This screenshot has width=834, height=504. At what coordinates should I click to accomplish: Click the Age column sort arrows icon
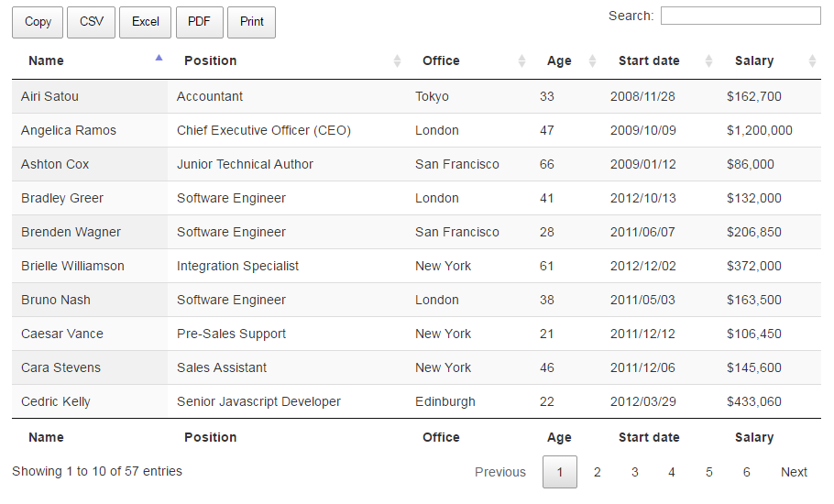592,61
